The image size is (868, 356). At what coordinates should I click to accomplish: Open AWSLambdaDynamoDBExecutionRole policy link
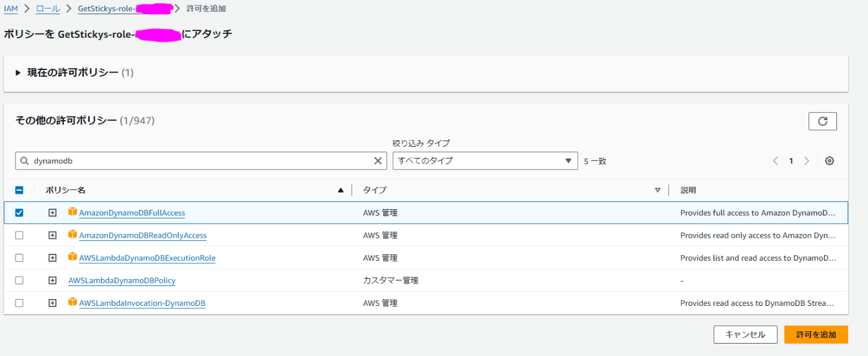tap(148, 258)
